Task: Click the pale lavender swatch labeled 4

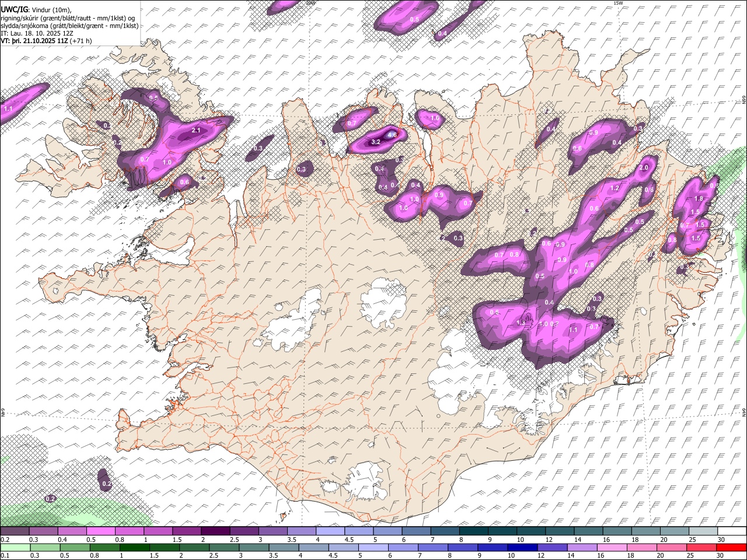Action: (x=330, y=531)
